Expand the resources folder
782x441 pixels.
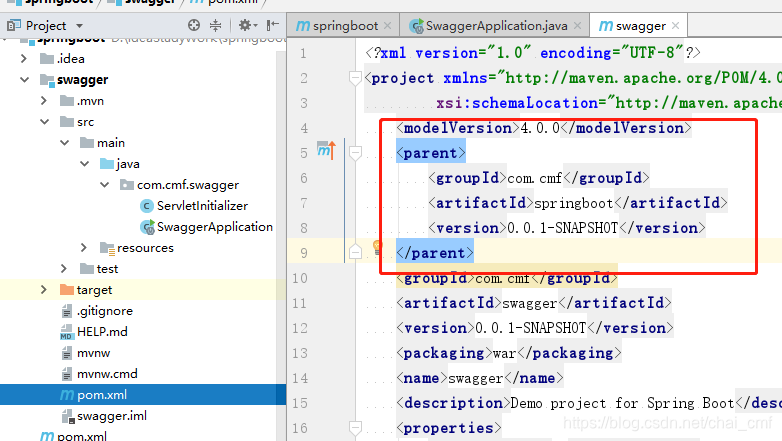[84, 247]
